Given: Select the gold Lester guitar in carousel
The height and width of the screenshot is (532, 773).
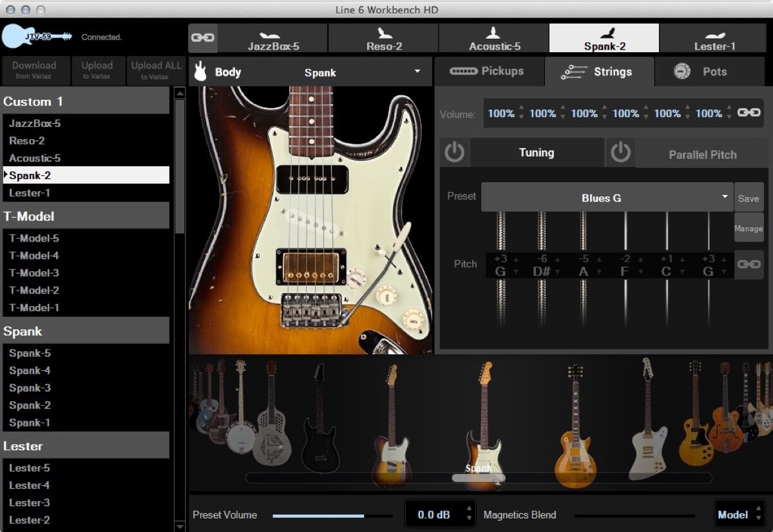Looking at the screenshot, I should coord(575,425).
